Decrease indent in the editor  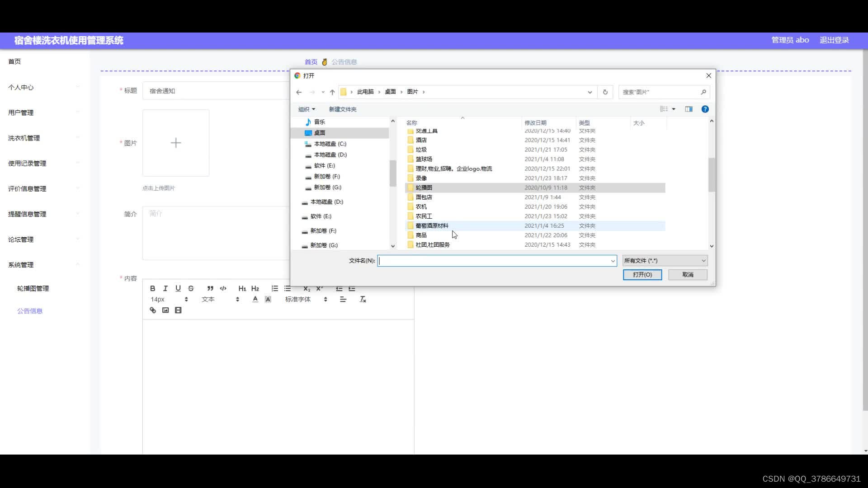pos(339,288)
